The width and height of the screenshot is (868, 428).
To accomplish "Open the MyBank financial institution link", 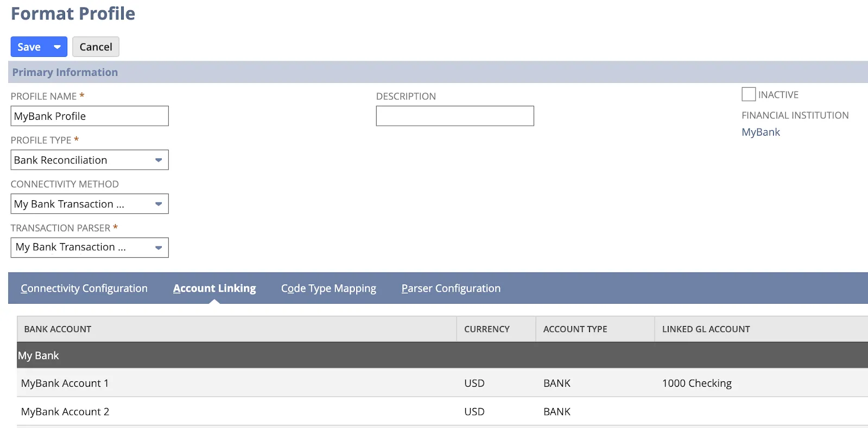I will pyautogui.click(x=761, y=132).
